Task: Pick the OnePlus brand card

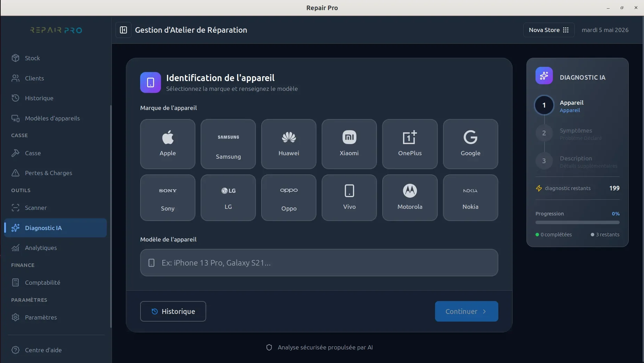Action: 410,144
